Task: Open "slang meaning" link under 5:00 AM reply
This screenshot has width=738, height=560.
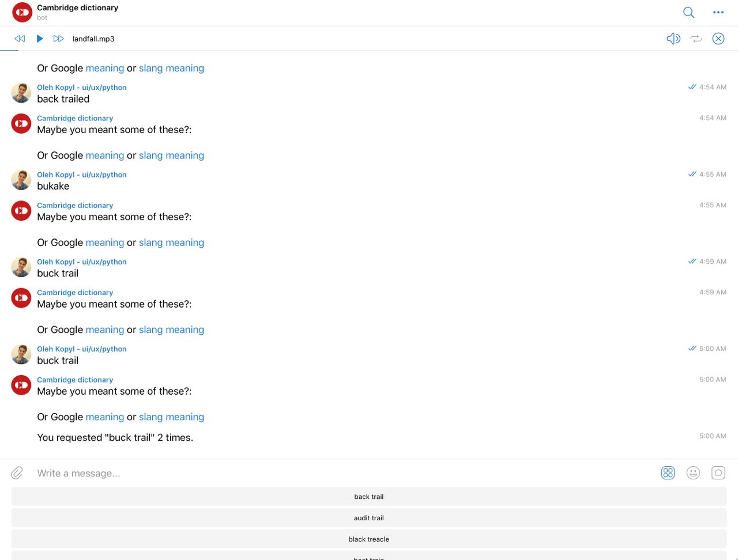Action: (171, 417)
